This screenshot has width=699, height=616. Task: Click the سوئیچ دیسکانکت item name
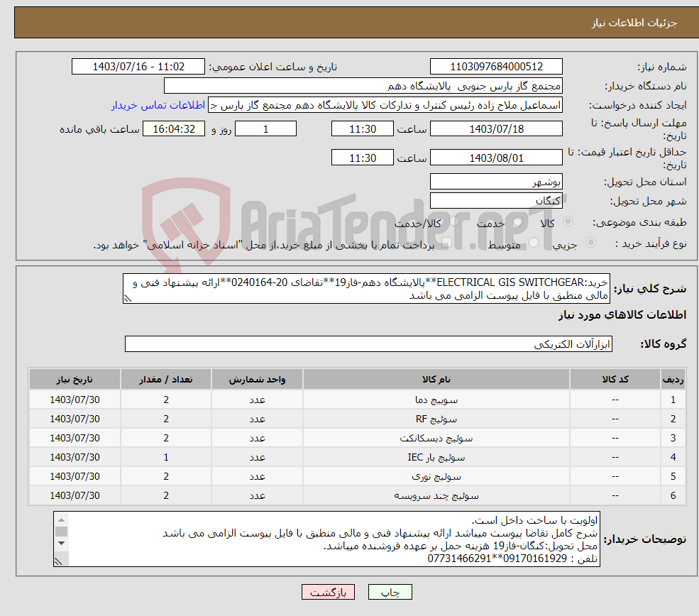pos(436,438)
